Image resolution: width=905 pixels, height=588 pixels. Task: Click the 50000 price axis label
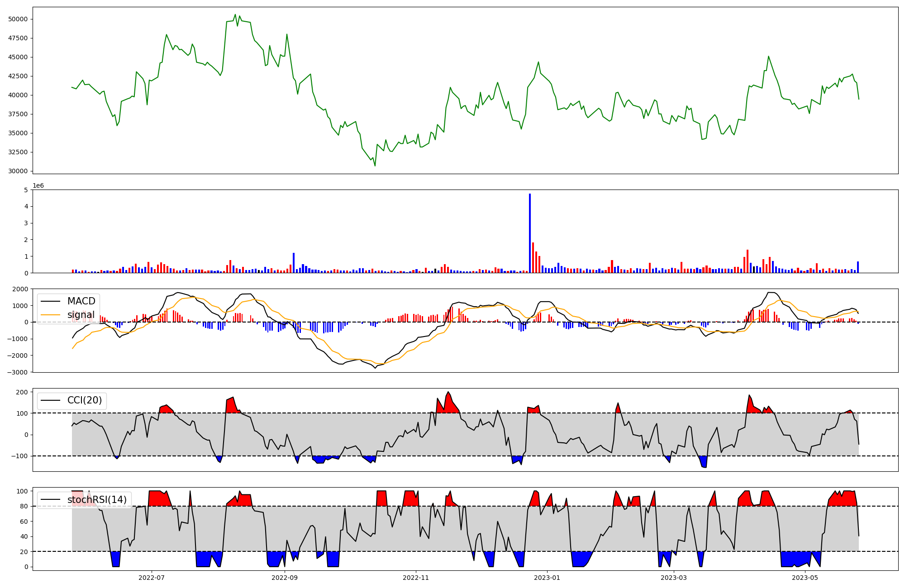click(18, 19)
